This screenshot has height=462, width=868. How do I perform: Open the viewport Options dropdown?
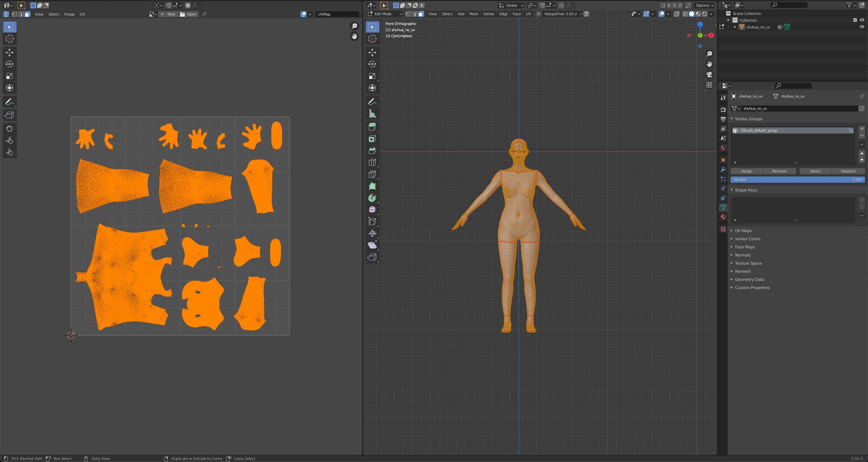tap(705, 5)
